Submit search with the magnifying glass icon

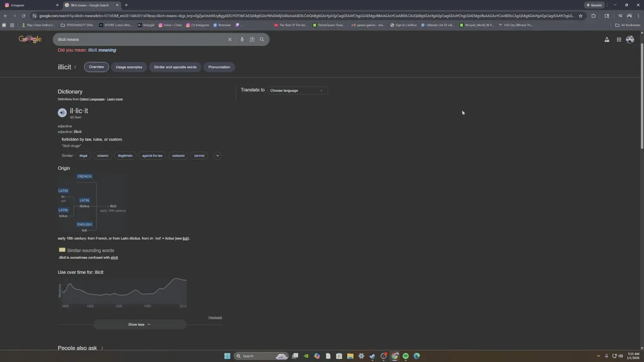[262, 39]
